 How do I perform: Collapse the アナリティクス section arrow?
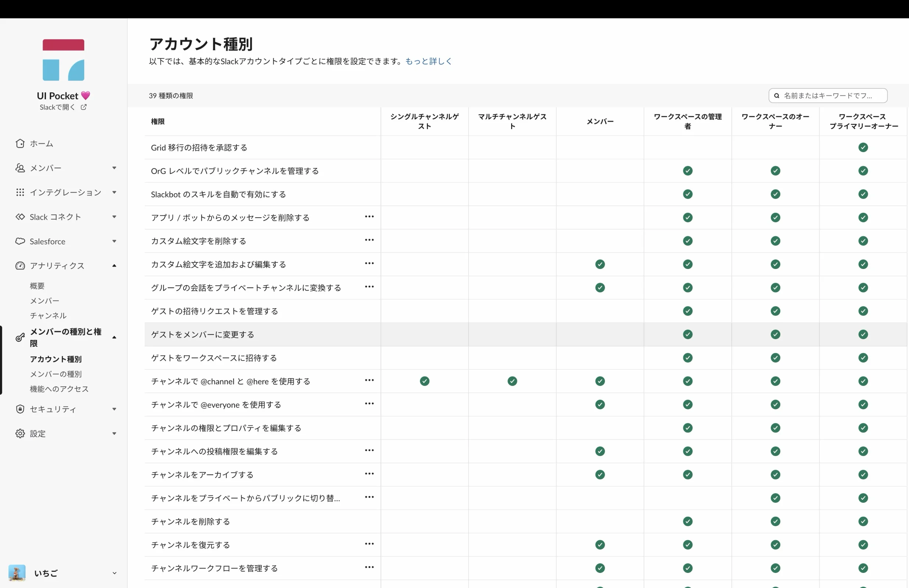point(114,266)
